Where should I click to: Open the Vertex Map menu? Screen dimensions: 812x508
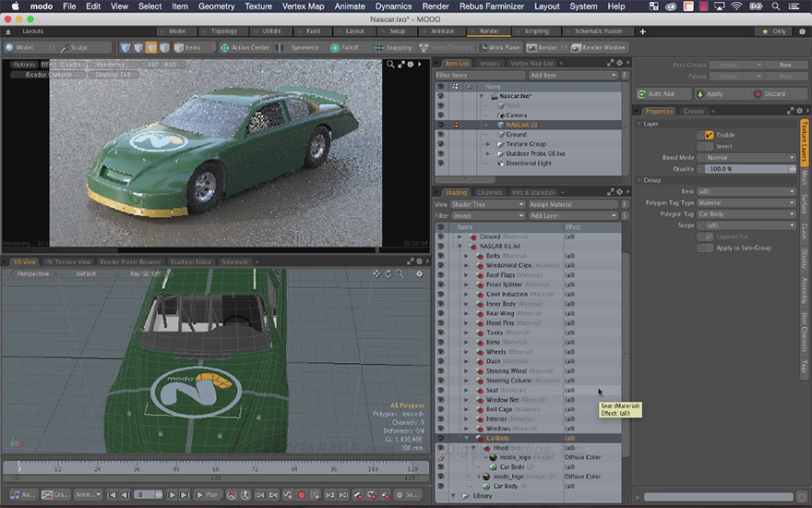[303, 6]
